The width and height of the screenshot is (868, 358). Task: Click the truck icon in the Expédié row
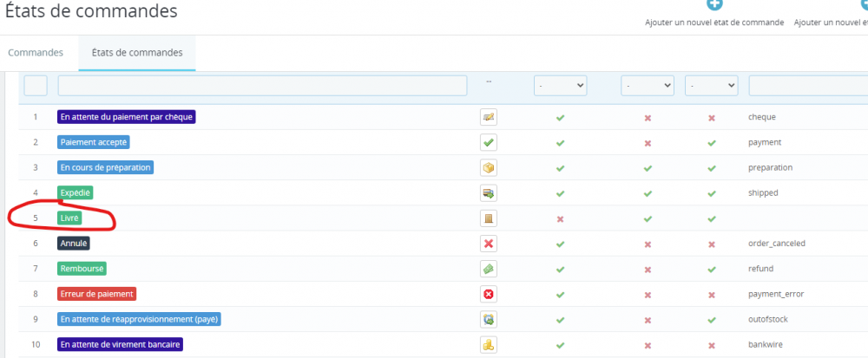488,192
